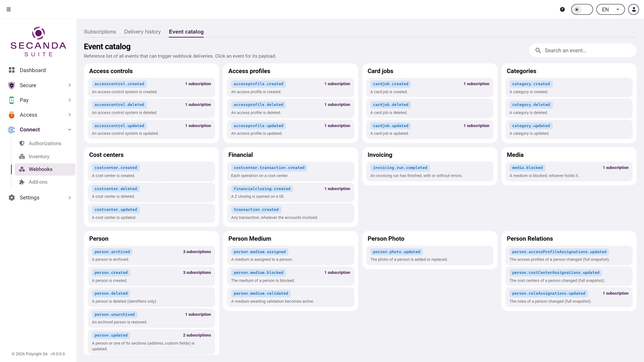Open the financialclosing.created event
The height and width of the screenshot is (362, 644).
[x=290, y=192]
